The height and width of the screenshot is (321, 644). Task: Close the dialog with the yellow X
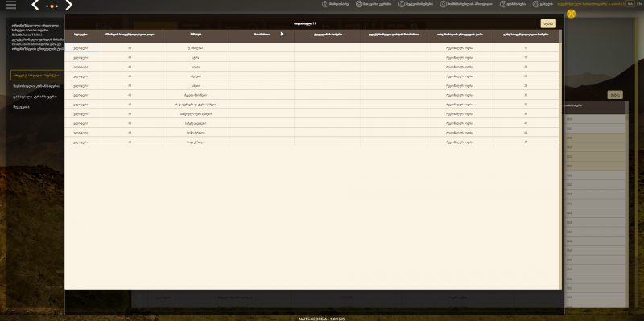571,14
